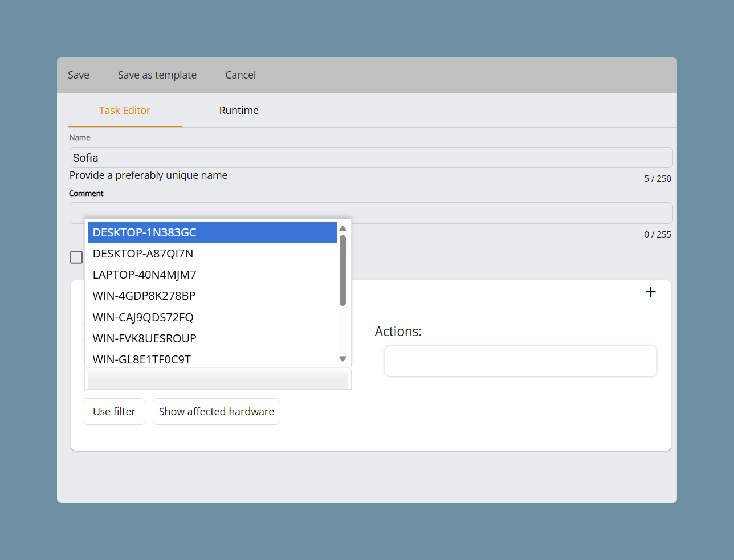Click Save in the top bar
This screenshot has height=560, width=734.
[x=79, y=75]
